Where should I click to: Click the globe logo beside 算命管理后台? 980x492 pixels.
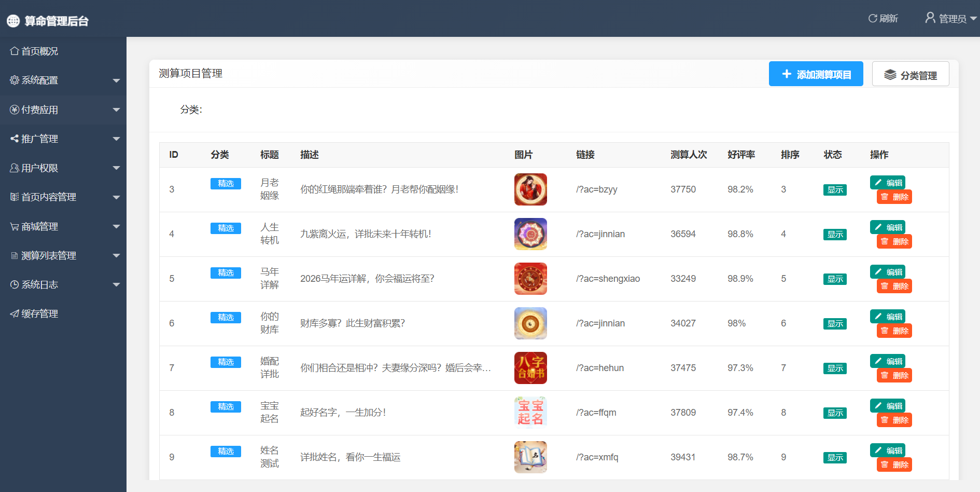tap(13, 21)
